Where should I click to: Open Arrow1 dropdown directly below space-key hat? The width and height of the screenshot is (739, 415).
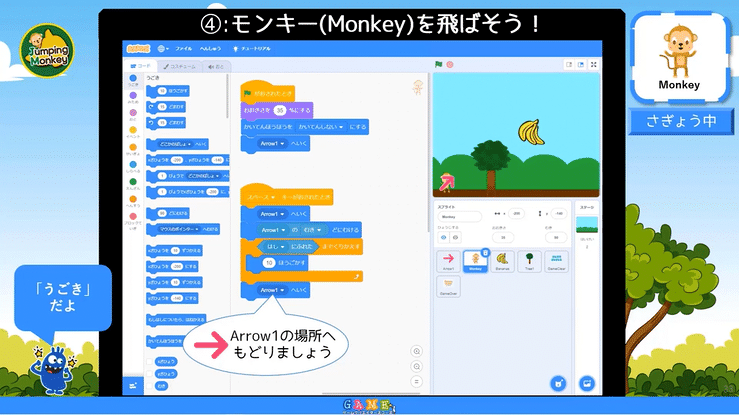[x=272, y=214]
